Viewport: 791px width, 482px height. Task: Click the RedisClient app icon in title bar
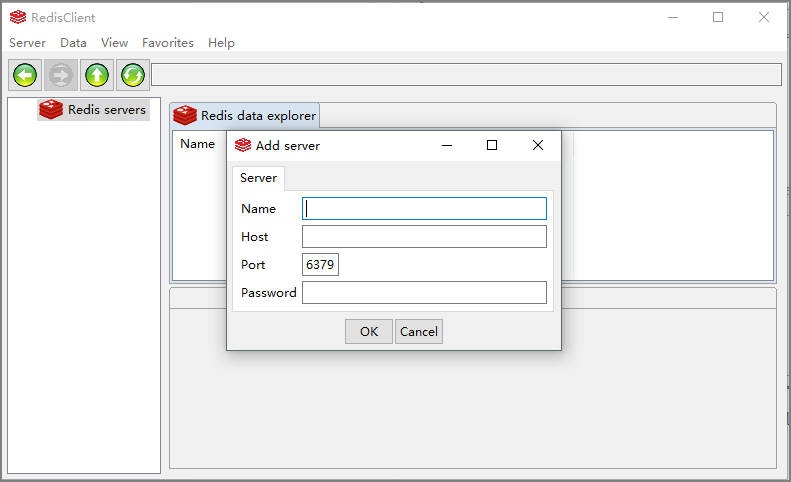[x=18, y=17]
